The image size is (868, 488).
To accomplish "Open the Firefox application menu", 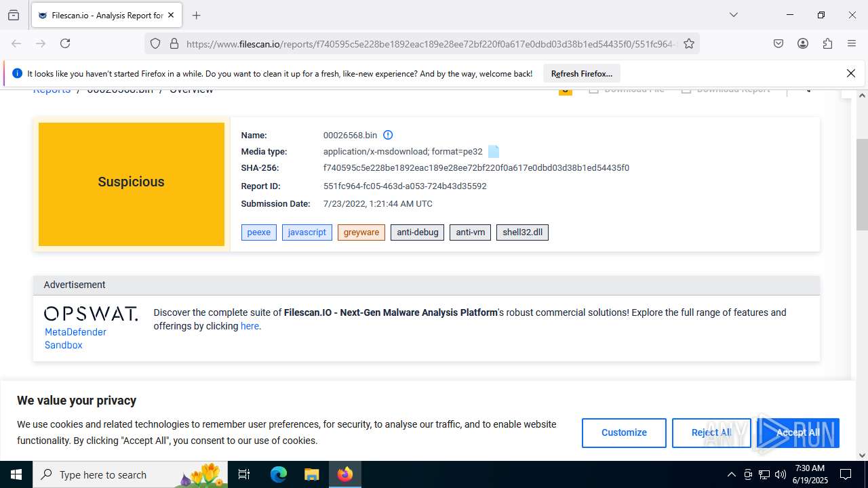I will point(852,43).
